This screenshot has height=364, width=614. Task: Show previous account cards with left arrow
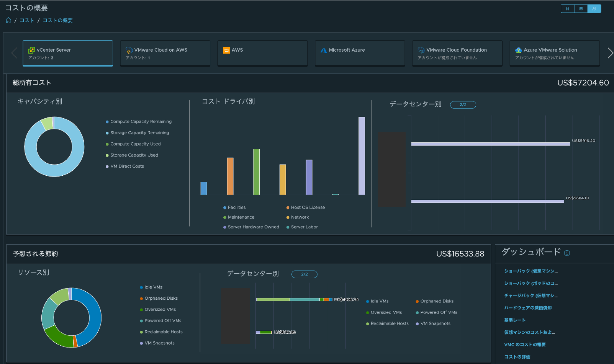coord(14,53)
